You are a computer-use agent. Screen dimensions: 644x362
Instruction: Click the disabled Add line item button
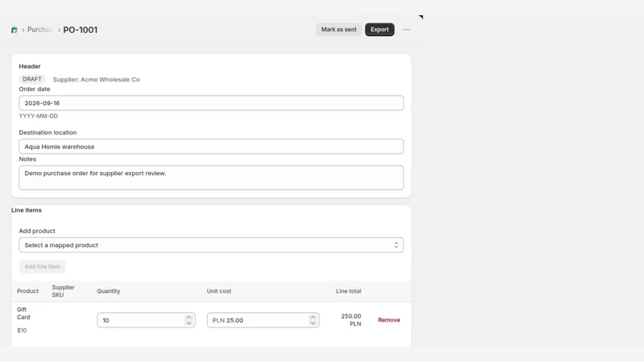pyautogui.click(x=43, y=266)
